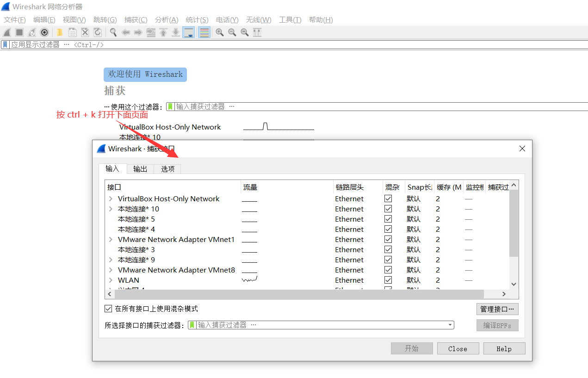Open capture options gear icon in toolbar
588x378 pixels.
(x=44, y=32)
